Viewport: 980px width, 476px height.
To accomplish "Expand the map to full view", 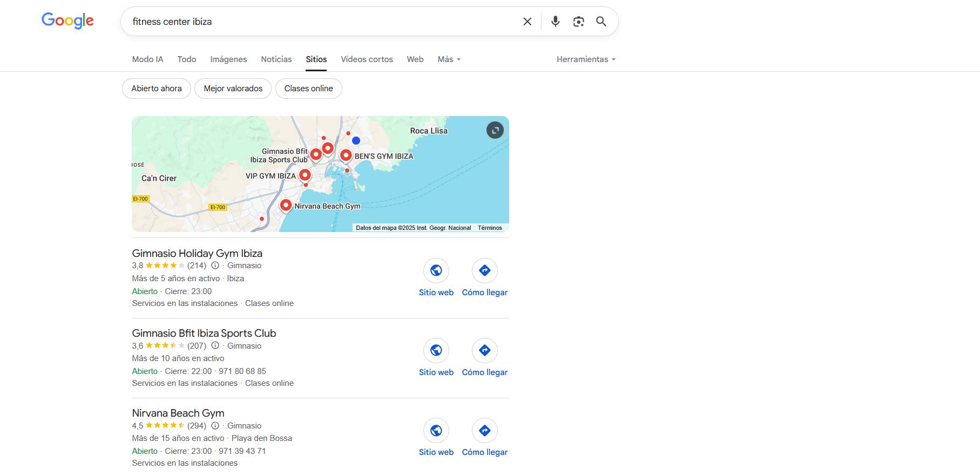I will [x=495, y=130].
